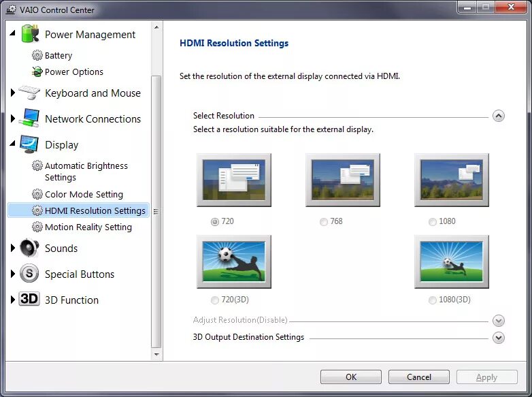Click the gear icon beside Battery
The height and width of the screenshot is (397, 532).
[37, 55]
